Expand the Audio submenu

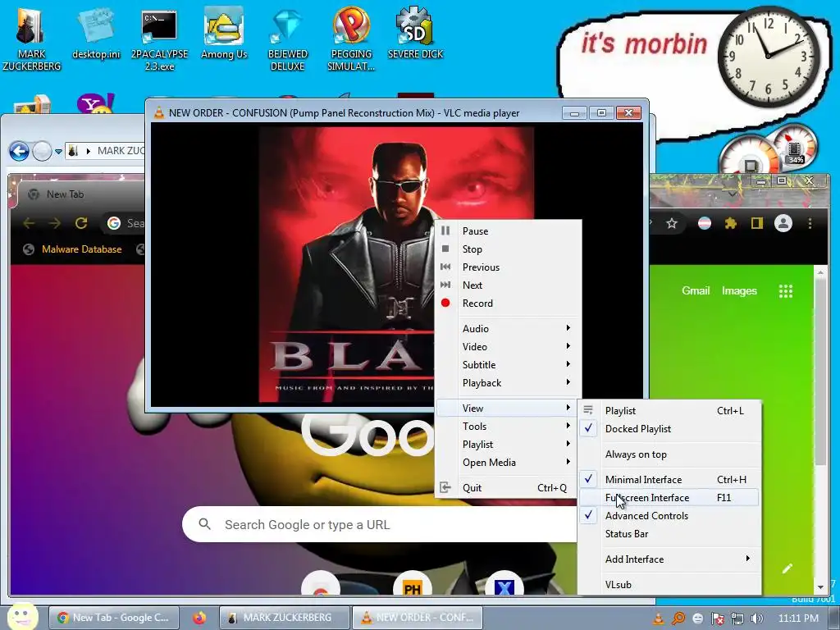(507, 328)
